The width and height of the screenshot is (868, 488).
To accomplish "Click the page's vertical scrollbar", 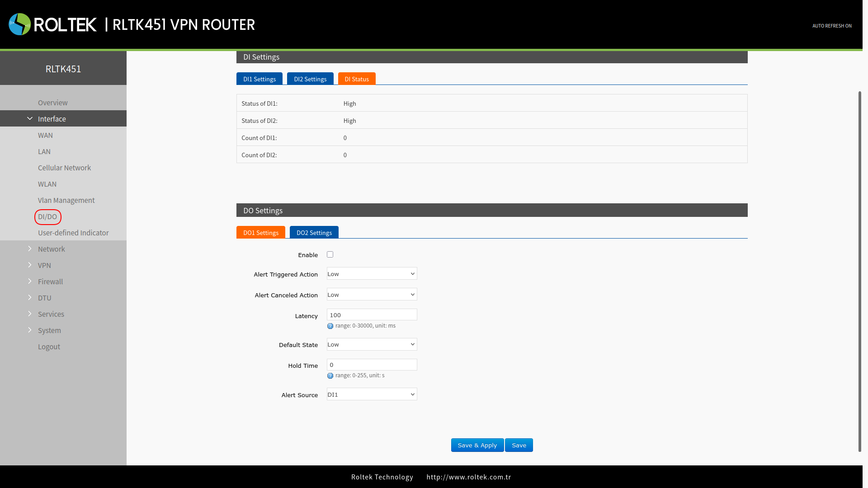I will (860, 271).
